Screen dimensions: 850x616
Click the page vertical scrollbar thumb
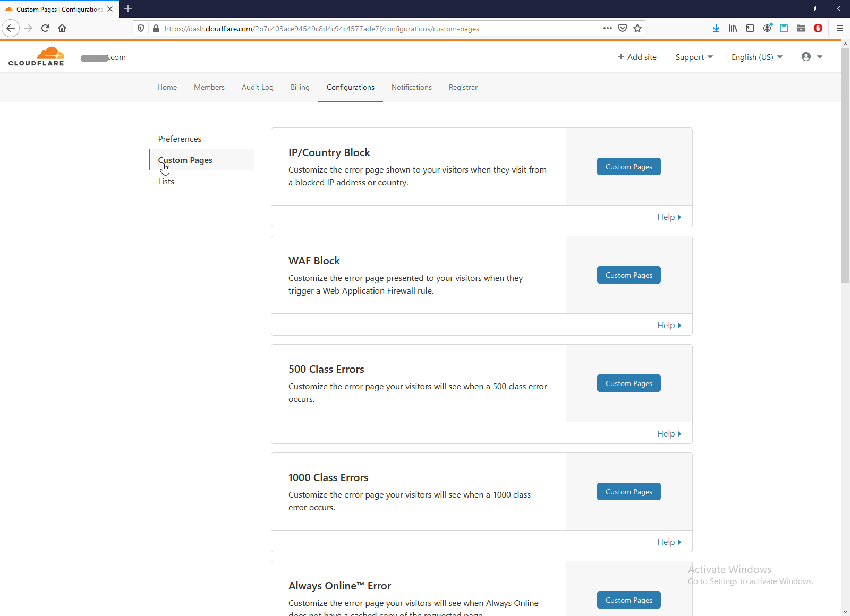[845, 166]
